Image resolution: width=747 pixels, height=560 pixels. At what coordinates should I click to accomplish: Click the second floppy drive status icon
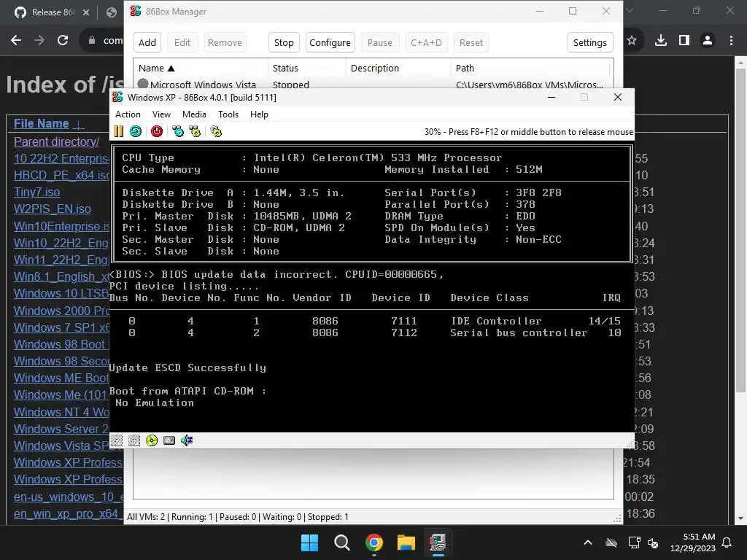tap(134, 440)
